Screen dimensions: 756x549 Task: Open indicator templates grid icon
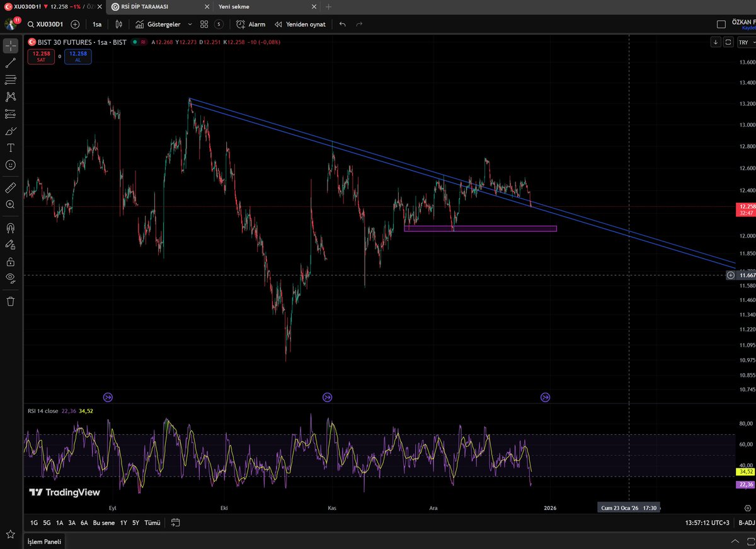pos(204,24)
